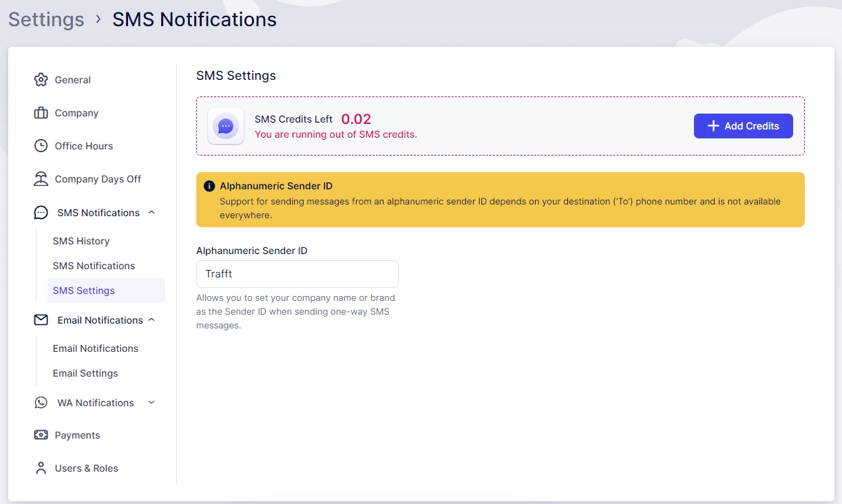Select SMS Settings in sidebar

tap(84, 291)
